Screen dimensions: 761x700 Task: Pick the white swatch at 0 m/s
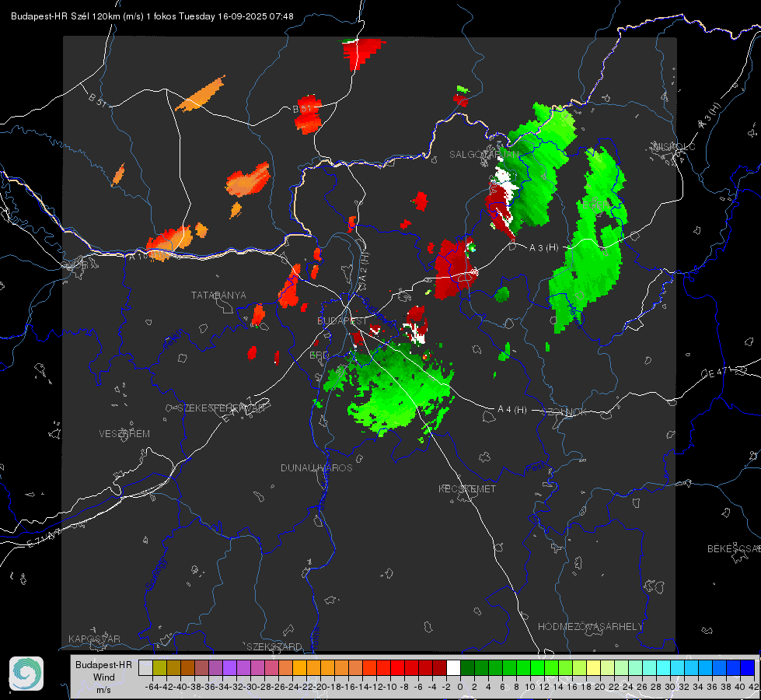(x=453, y=668)
